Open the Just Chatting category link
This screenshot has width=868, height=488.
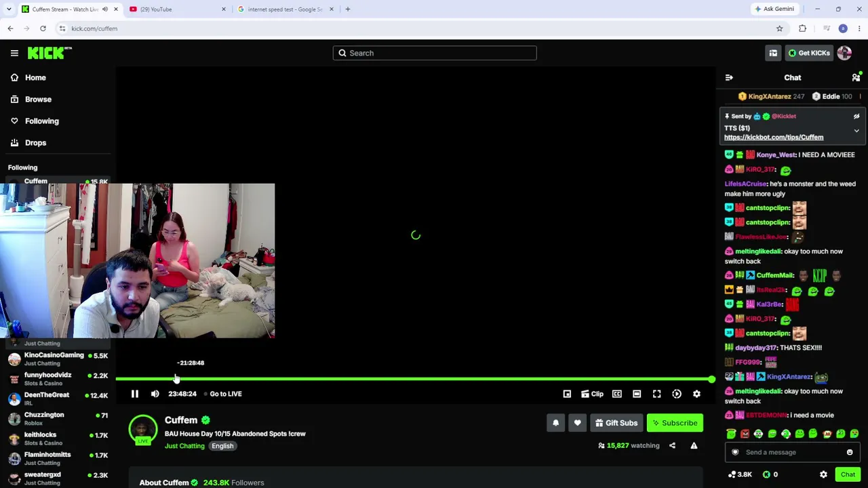pos(184,446)
